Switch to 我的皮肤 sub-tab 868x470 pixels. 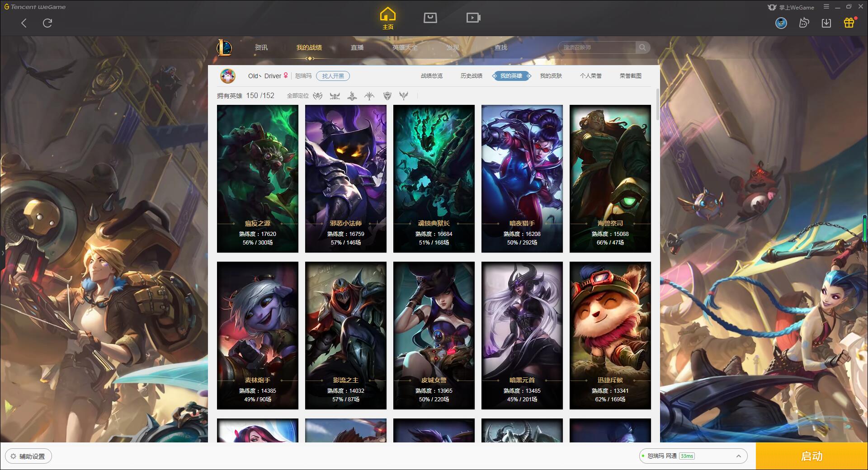pos(551,76)
